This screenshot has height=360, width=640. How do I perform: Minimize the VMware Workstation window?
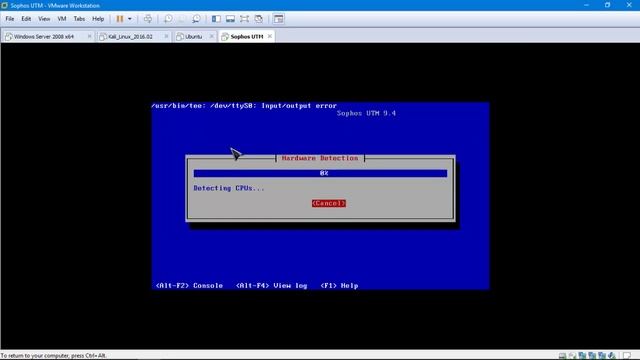coord(586,5)
